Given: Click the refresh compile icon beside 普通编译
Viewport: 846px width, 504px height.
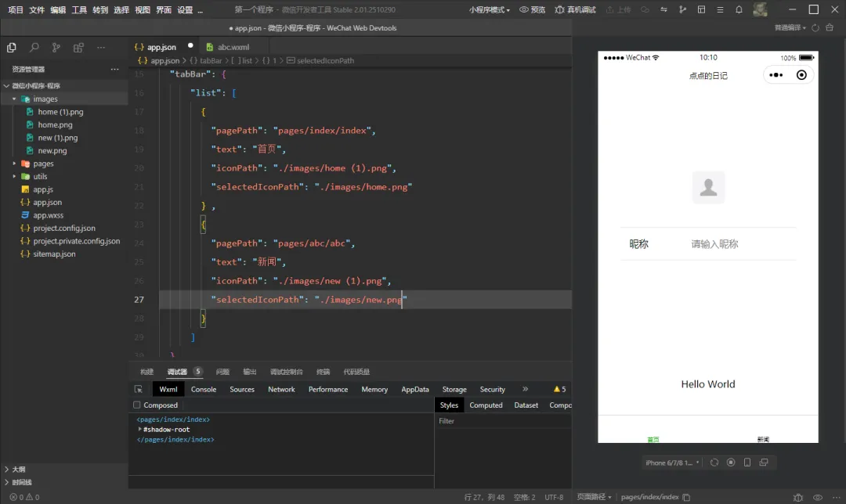Looking at the screenshot, I should coord(815,27).
